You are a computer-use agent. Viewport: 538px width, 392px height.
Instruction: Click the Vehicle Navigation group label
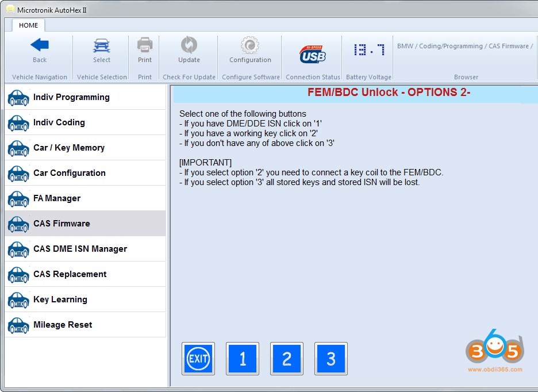coord(40,77)
